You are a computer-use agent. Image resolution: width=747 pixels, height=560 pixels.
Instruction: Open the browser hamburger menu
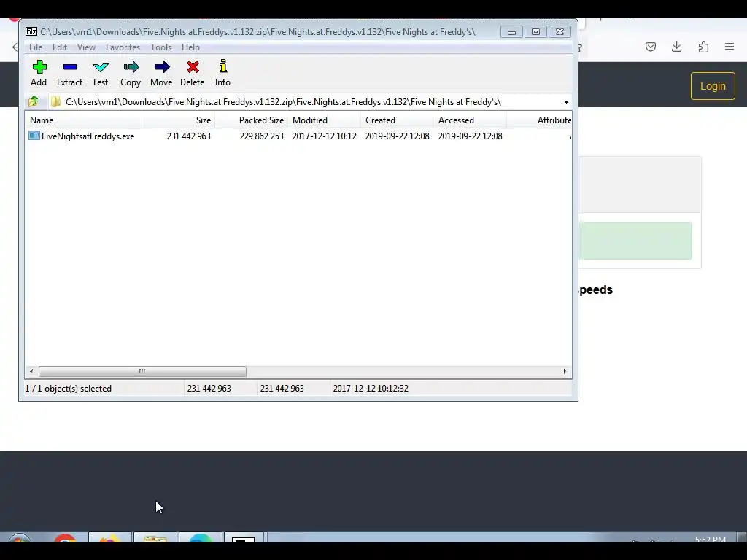click(x=729, y=47)
